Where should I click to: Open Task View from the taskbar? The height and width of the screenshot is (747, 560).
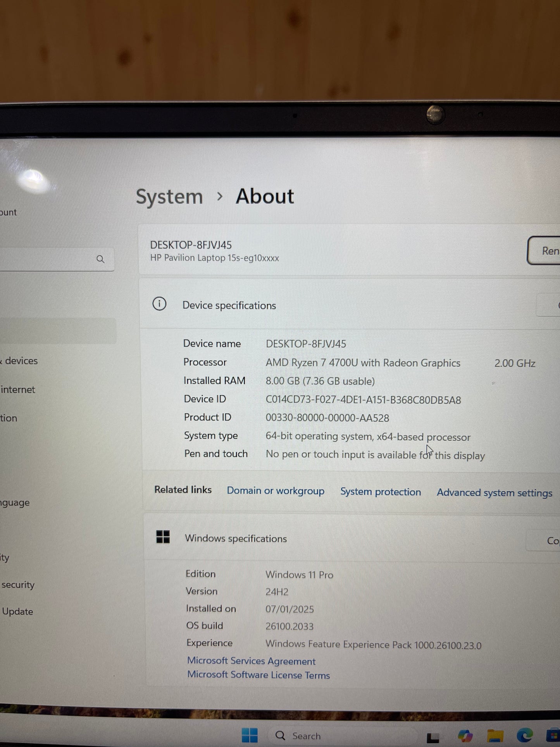tap(433, 738)
